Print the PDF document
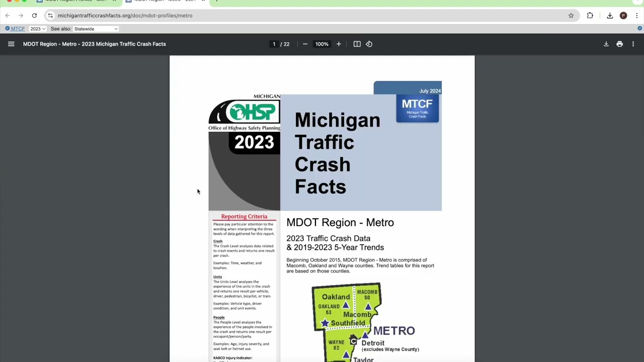The height and width of the screenshot is (362, 644). pyautogui.click(x=620, y=44)
